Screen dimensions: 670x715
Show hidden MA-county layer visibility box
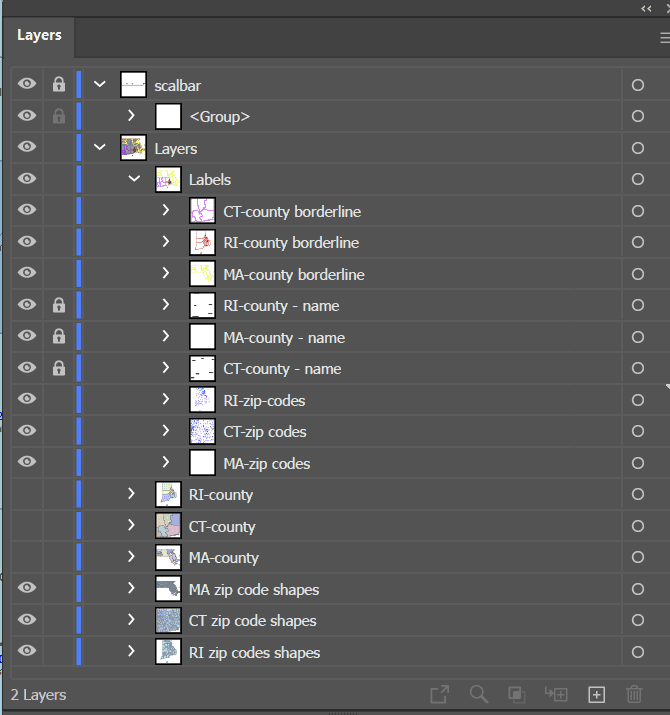[x=27, y=557]
